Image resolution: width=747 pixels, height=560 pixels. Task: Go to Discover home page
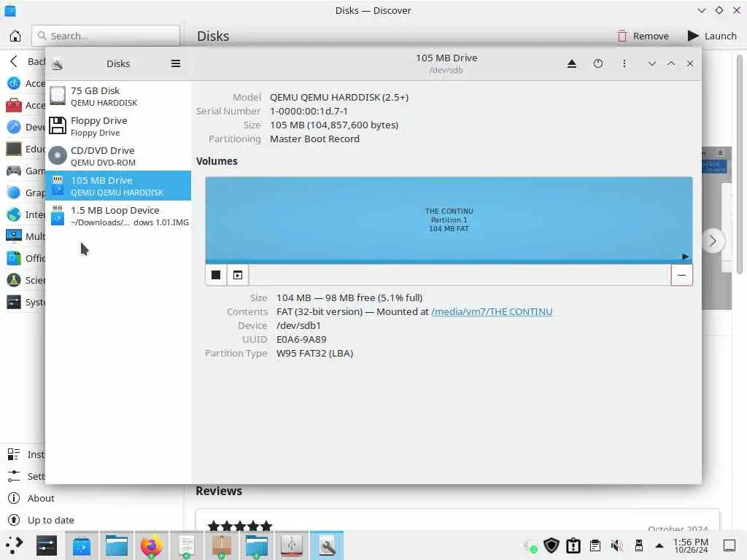point(15,36)
